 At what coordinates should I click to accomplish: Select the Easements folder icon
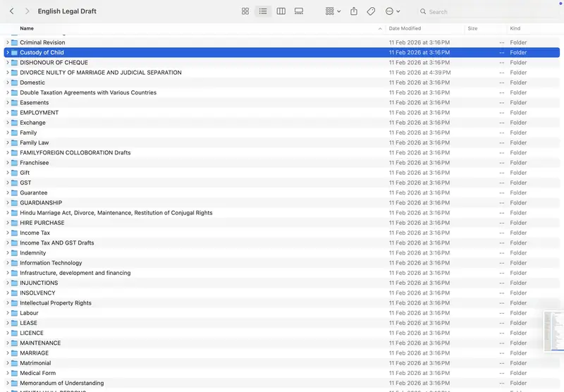pyautogui.click(x=14, y=102)
